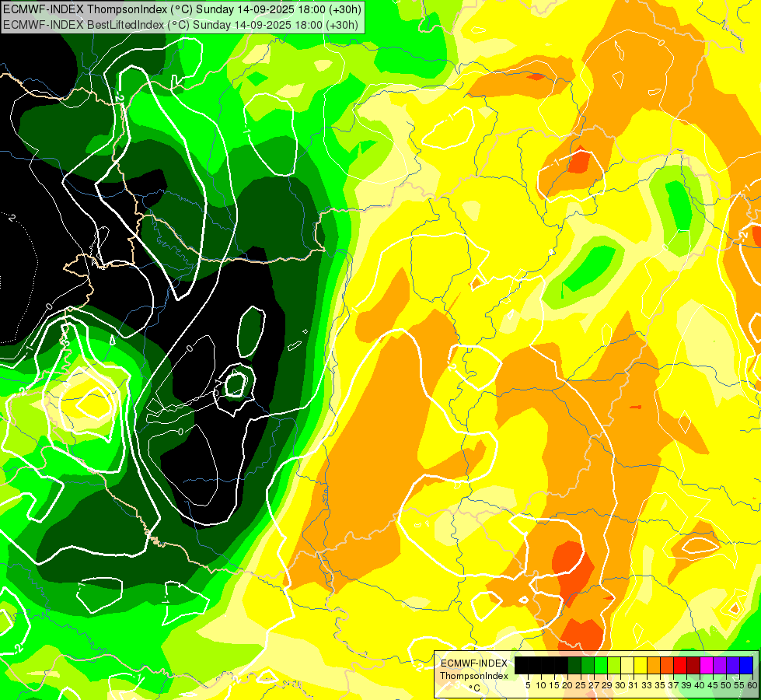The height and width of the screenshot is (700, 761).
Task: Click the legend tick value 15
Action: pos(554,685)
